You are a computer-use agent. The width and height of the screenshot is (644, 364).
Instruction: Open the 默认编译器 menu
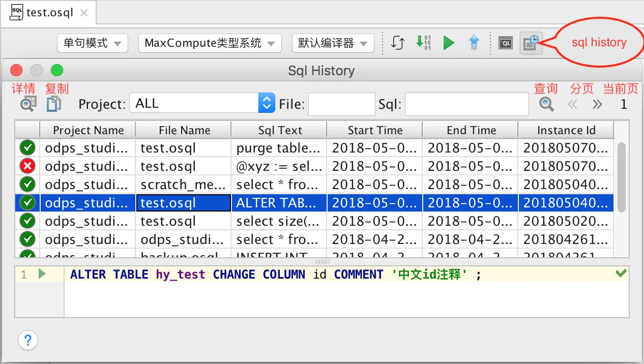click(333, 43)
